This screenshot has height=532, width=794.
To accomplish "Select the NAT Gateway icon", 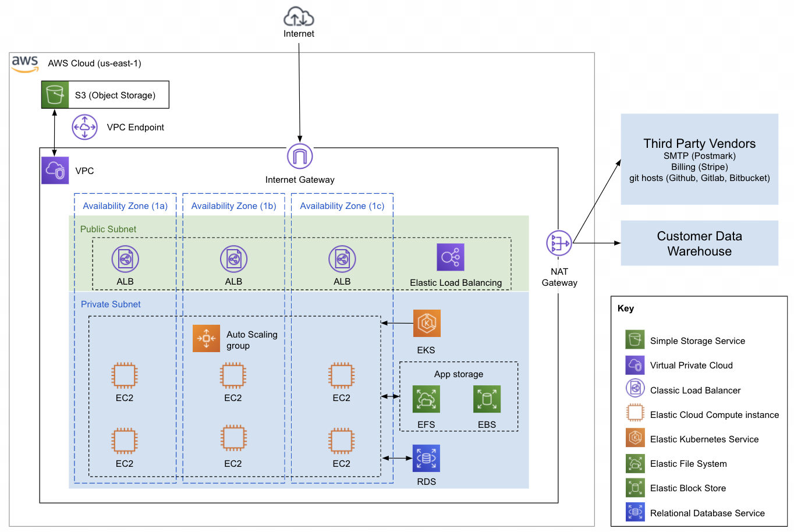I will click(559, 243).
